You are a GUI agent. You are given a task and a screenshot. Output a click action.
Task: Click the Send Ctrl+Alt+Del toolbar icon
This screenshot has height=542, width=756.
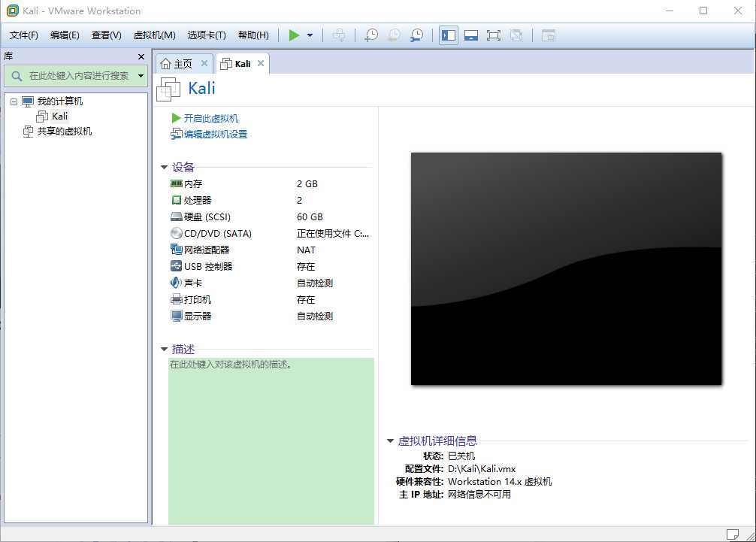(x=339, y=35)
